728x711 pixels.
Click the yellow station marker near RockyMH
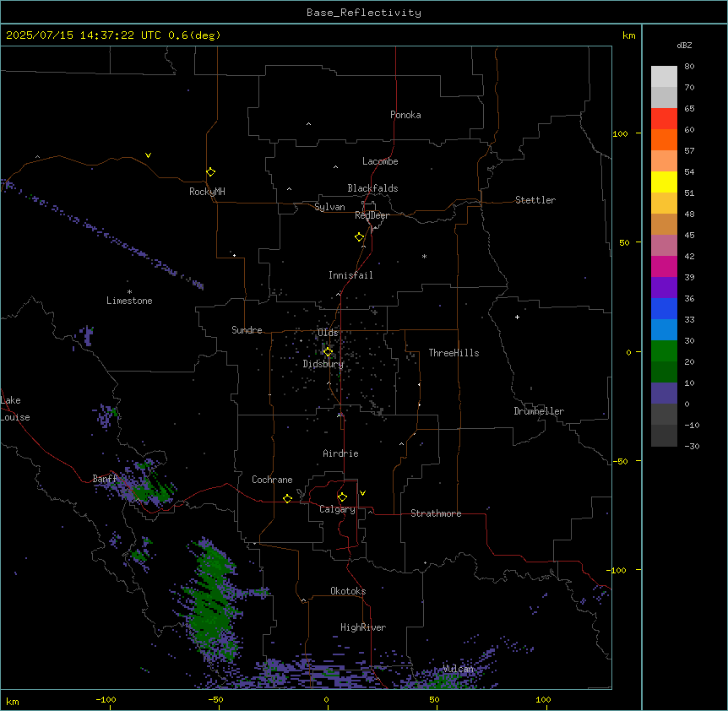pos(211,172)
